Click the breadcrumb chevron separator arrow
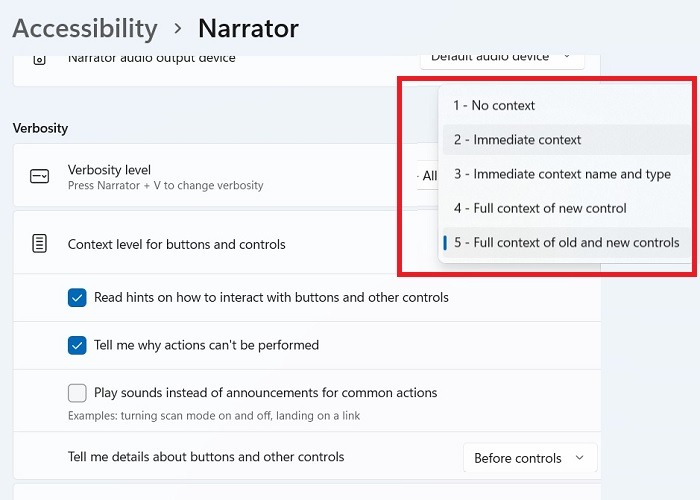 tap(178, 29)
